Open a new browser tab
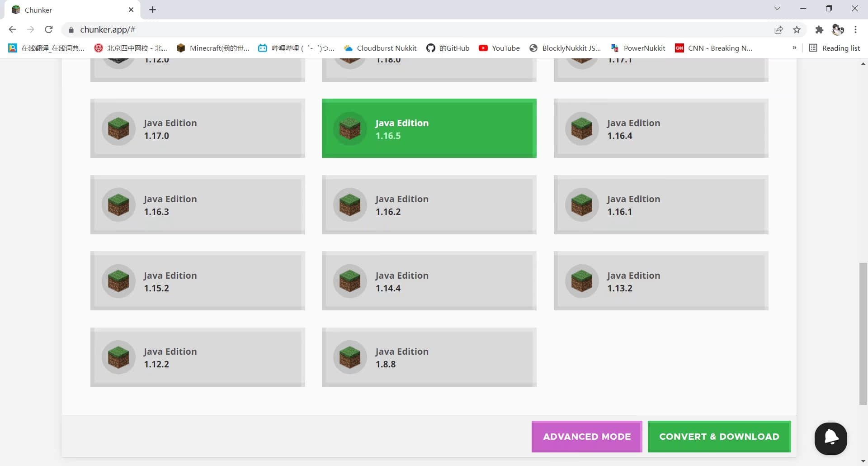868x466 pixels. point(153,10)
